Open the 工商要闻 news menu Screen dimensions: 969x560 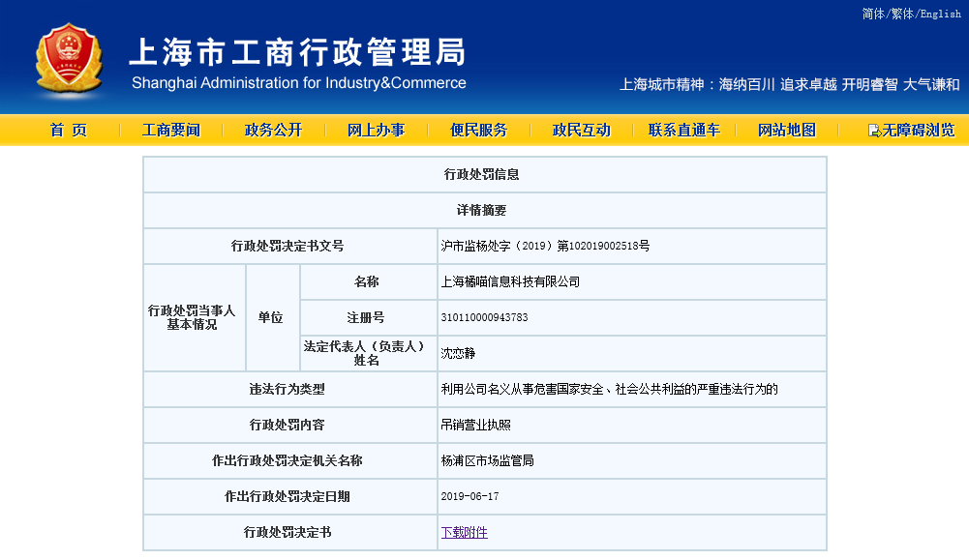click(171, 131)
